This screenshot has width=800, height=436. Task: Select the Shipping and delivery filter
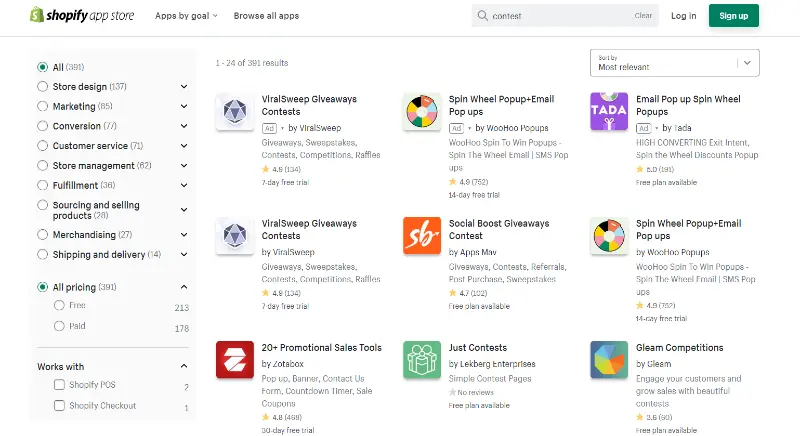[x=42, y=254]
